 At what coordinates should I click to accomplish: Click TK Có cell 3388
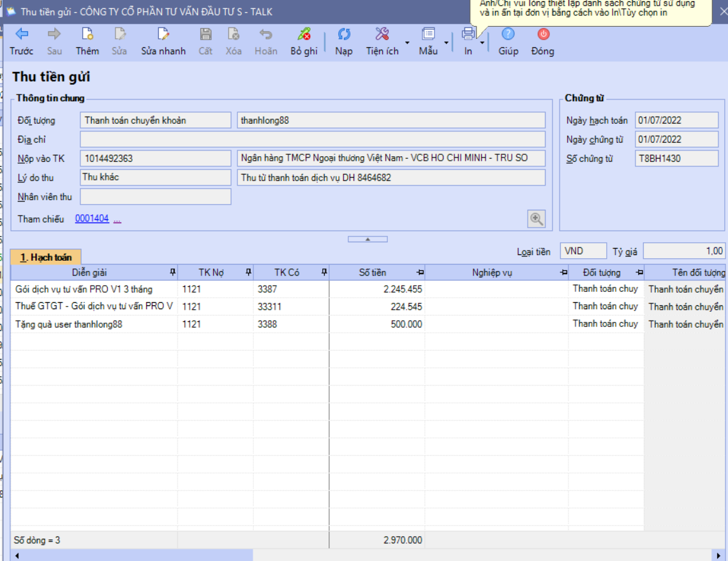click(x=291, y=324)
